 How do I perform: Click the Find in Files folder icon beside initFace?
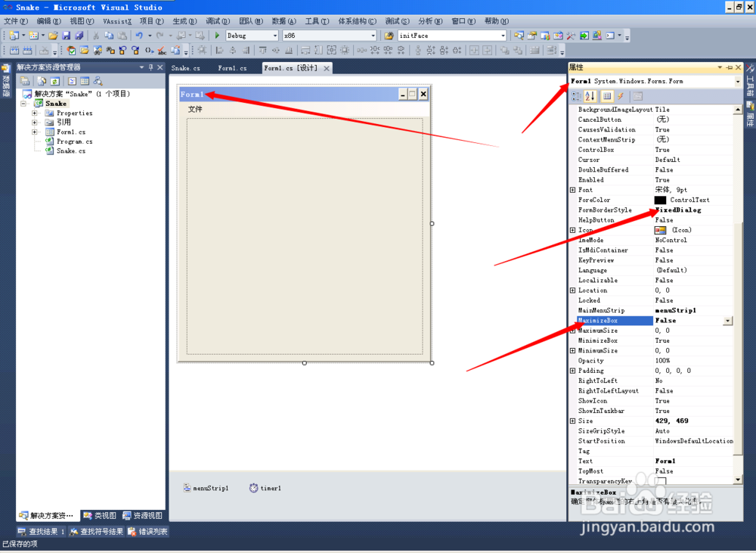tap(389, 36)
